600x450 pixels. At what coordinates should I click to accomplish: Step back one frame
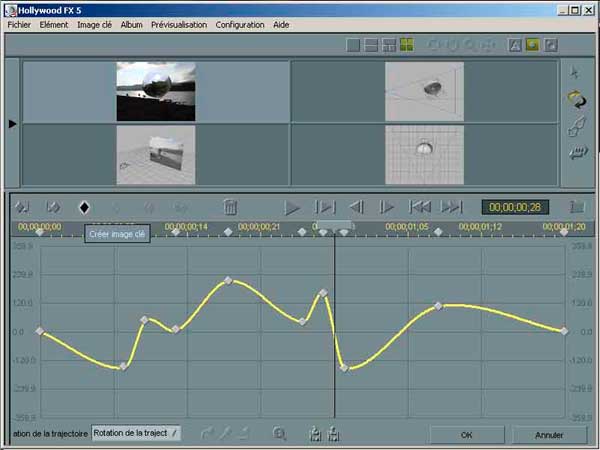click(357, 207)
